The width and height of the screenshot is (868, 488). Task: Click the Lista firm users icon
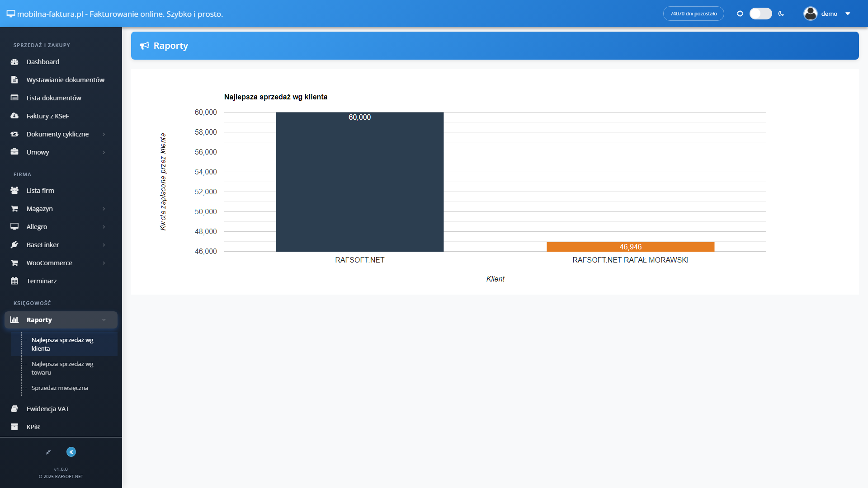tap(14, 191)
